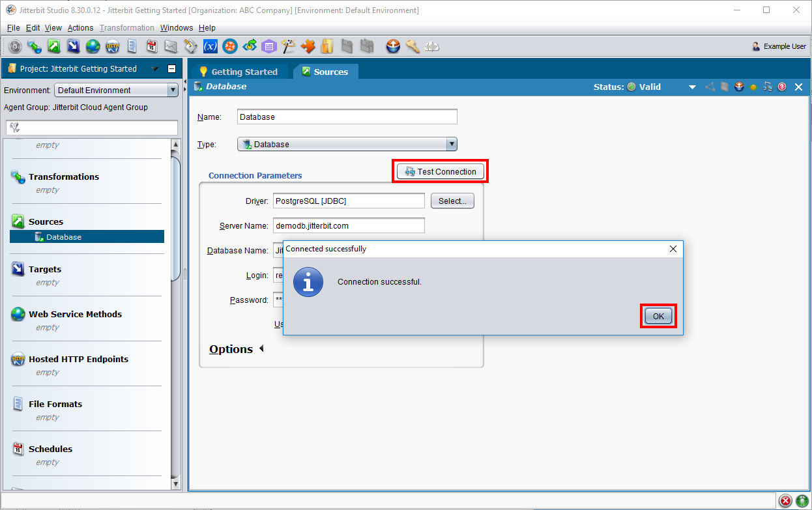The image size is (812, 510).
Task: Select Database item under Sources tree
Action: (x=64, y=237)
